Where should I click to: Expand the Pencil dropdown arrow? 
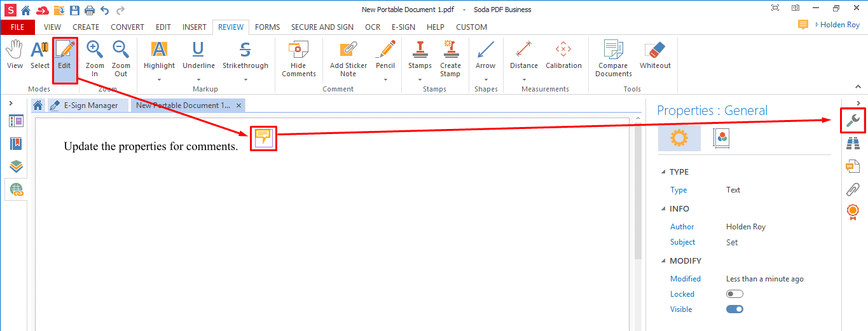[x=385, y=80]
